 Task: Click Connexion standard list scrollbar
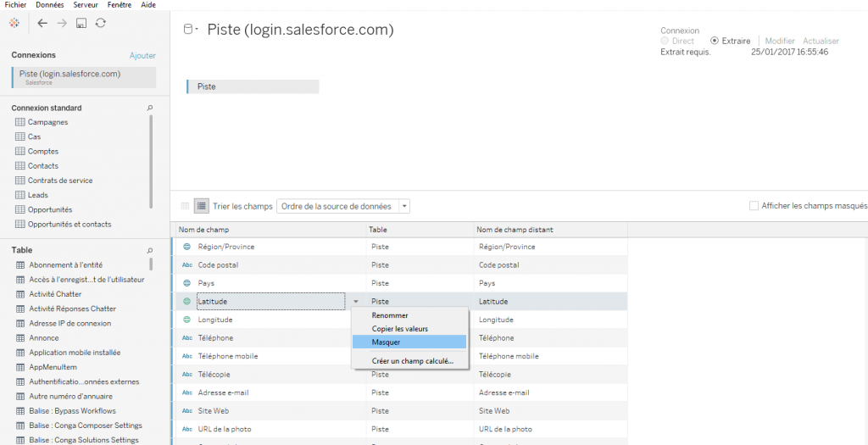pyautogui.click(x=151, y=162)
